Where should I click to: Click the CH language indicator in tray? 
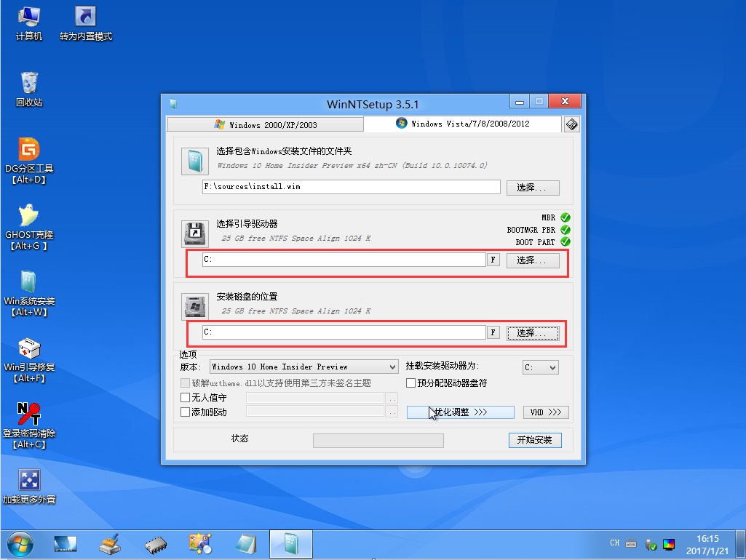[615, 543]
